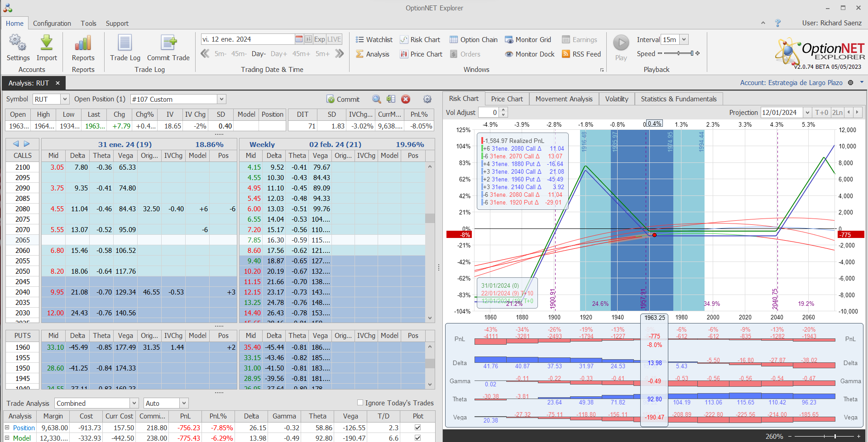Click the Play playback button
868x442 pixels.
coord(621,43)
